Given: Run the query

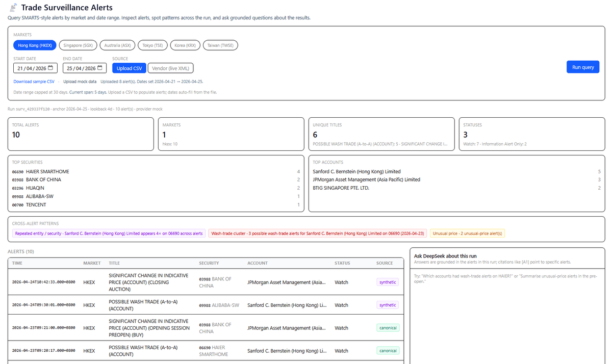Looking at the screenshot, I should click(x=583, y=67).
